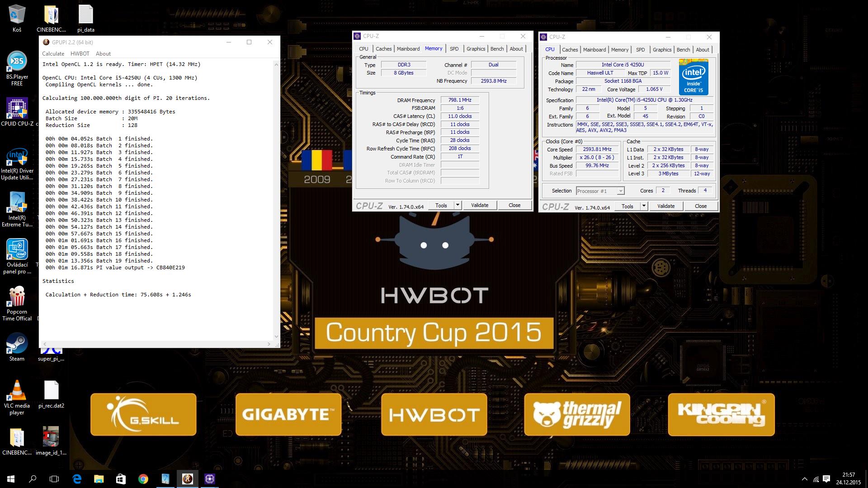Viewport: 868px width, 488px height.
Task: Open the bottom CINEBENC... zip icon
Action: (17, 441)
